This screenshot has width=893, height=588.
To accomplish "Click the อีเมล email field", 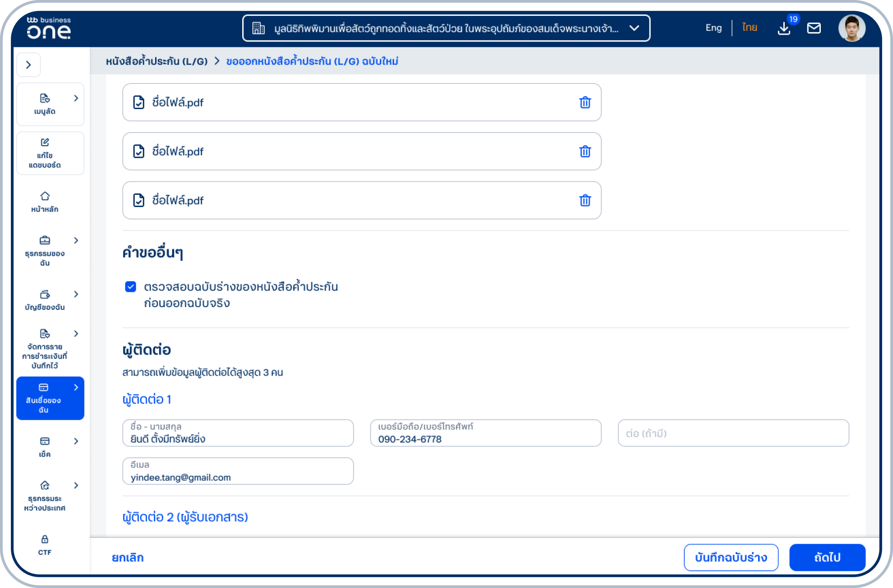I will (x=238, y=471).
